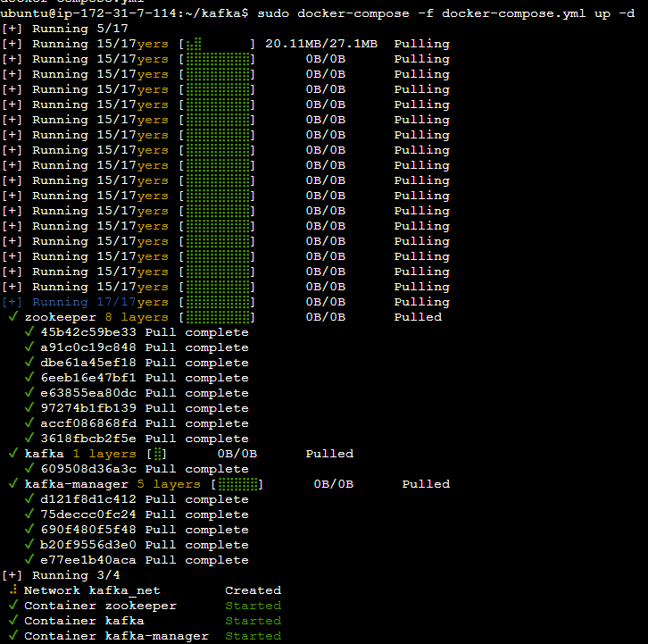Click the 20.11MB/27.1MB download size
The image size is (648, 644).
[321, 44]
